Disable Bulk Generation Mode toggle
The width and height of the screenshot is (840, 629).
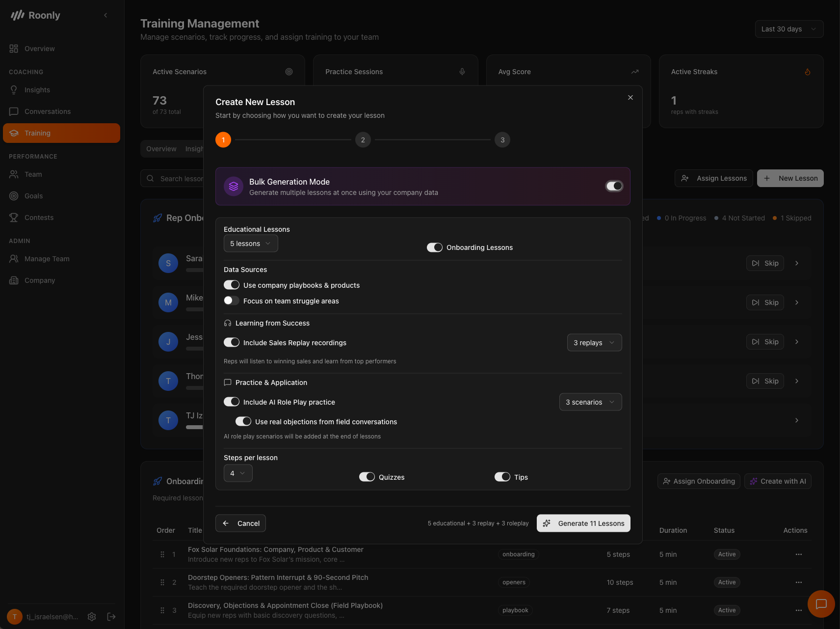tap(614, 186)
